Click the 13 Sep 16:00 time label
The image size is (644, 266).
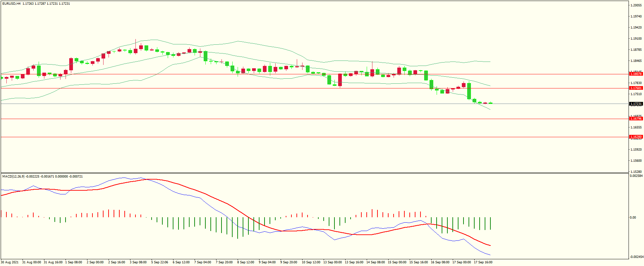pyautogui.click(x=354, y=262)
